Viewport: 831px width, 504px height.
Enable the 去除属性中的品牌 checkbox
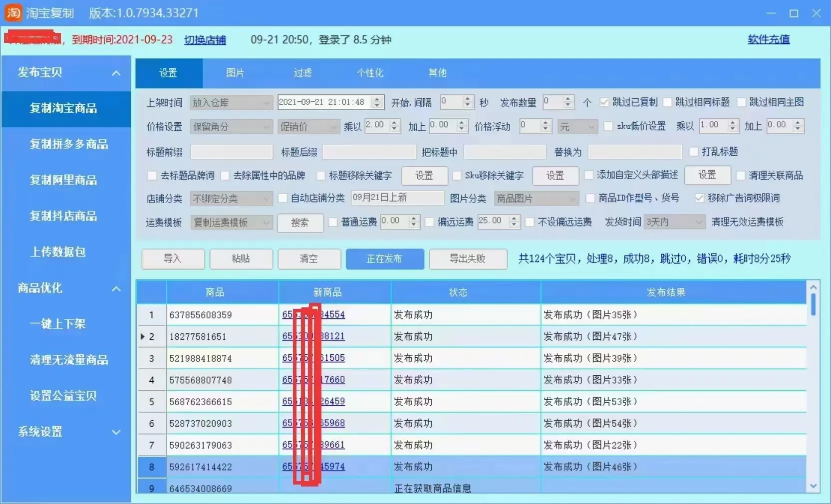click(225, 176)
